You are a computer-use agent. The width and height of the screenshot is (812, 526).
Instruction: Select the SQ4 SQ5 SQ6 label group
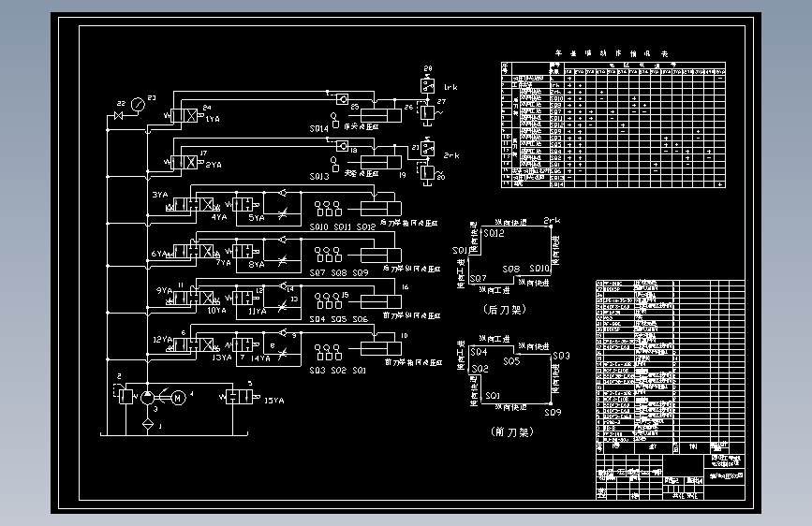[339, 319]
